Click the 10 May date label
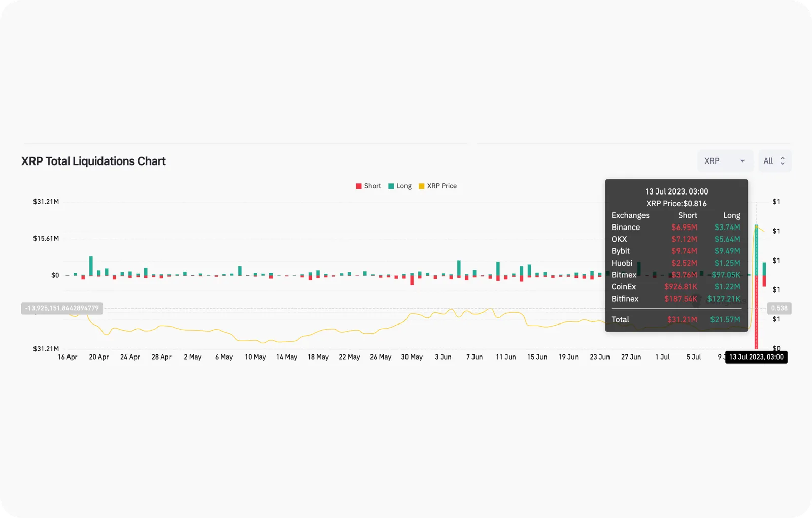Image resolution: width=812 pixels, height=518 pixels. [255, 357]
